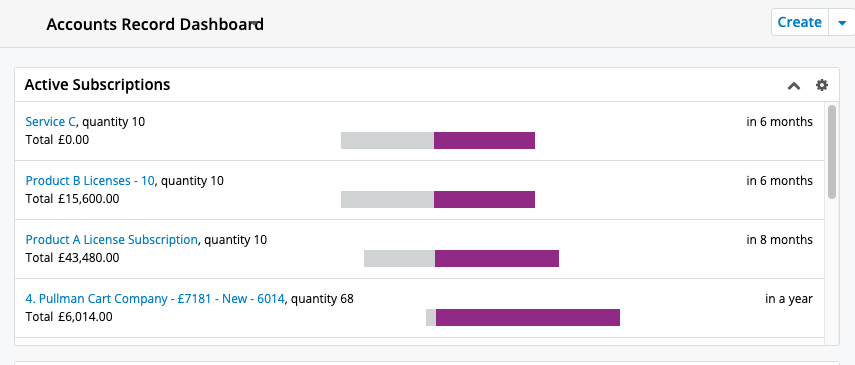
Task: Open the Active Subscriptions settings gear
Action: (821, 85)
